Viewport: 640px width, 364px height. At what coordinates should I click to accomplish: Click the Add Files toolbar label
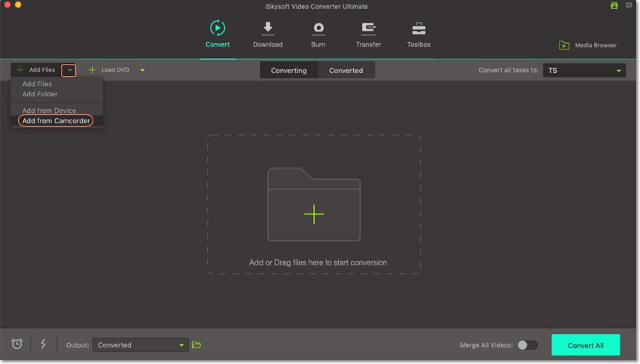[41, 70]
